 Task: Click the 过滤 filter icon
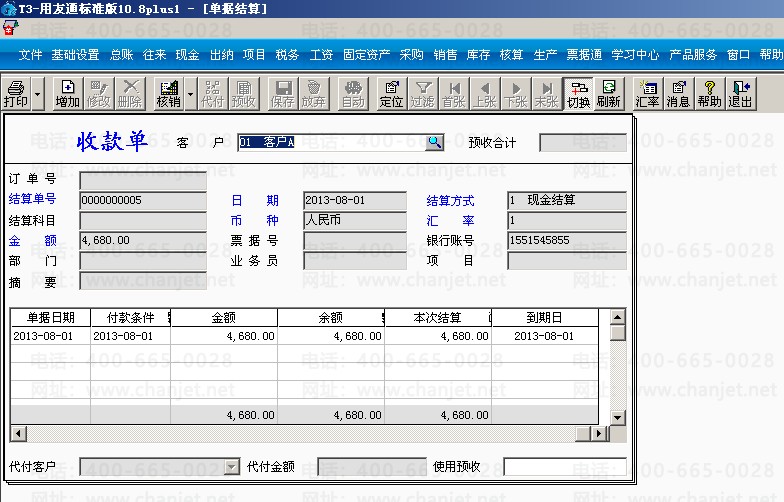coord(422,94)
